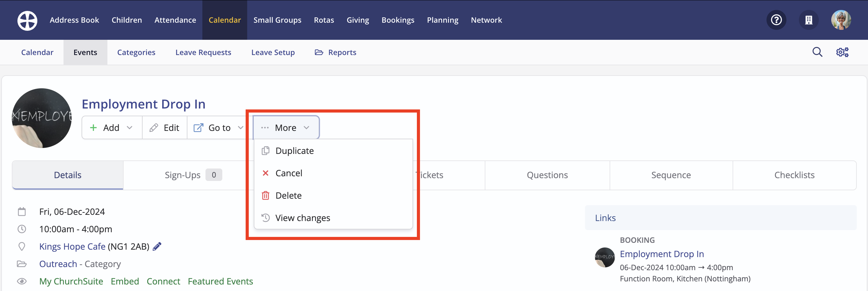Click the Duplicate copy icon
The height and width of the screenshot is (291, 868).
click(x=266, y=151)
